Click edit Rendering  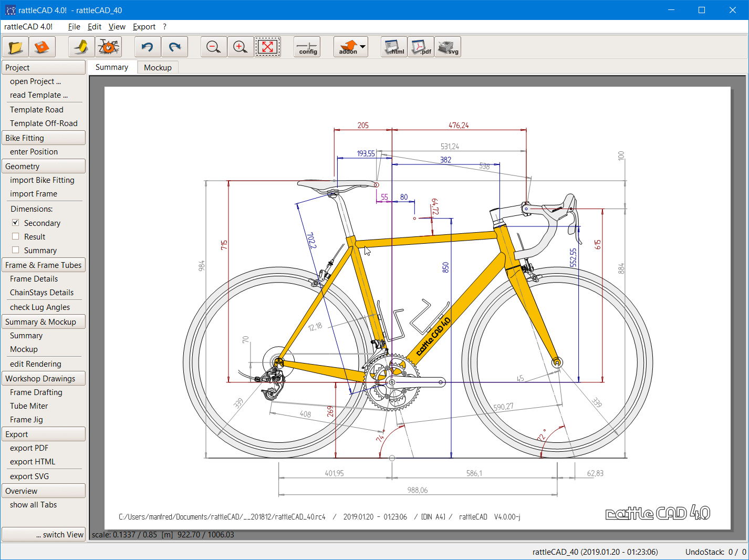(36, 364)
